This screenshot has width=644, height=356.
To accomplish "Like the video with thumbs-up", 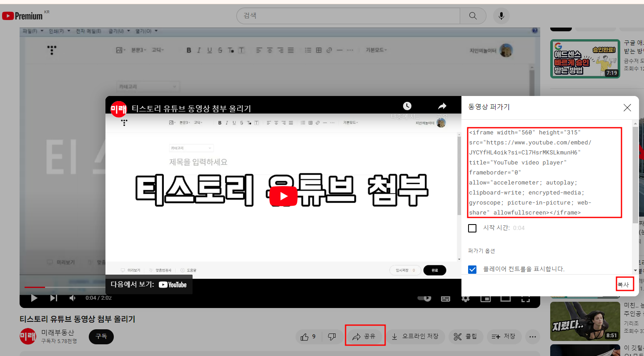I will coord(309,337).
